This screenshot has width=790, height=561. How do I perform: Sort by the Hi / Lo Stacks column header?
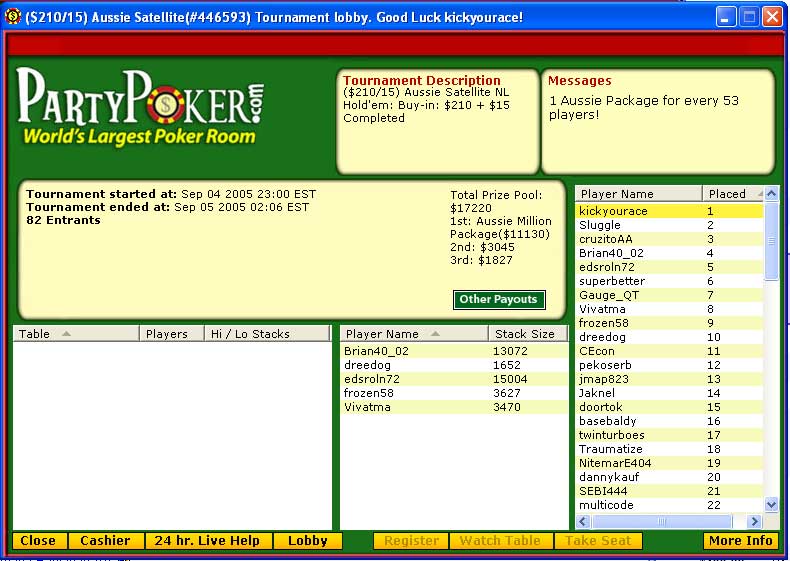pos(267,334)
